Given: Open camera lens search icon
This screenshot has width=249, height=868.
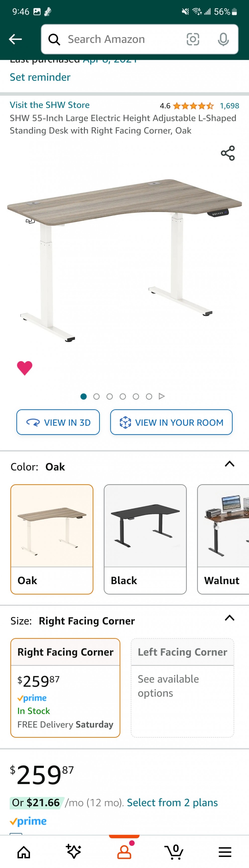Looking at the screenshot, I should 193,39.
